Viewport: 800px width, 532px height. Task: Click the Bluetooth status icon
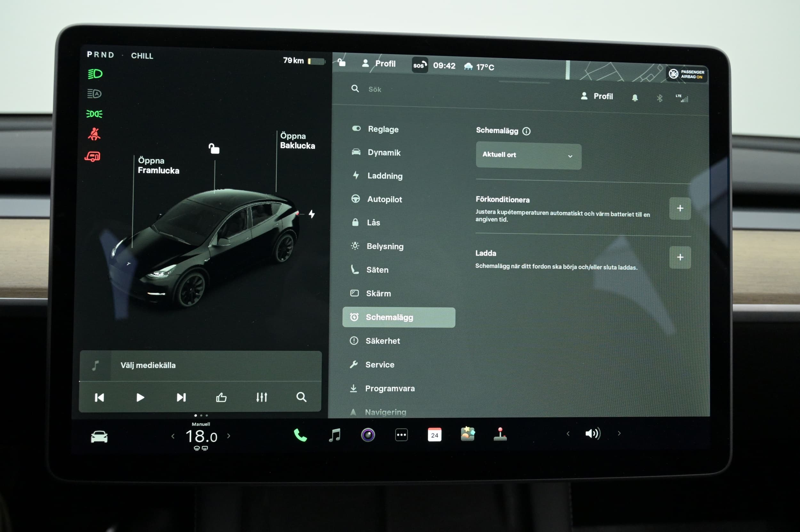[x=659, y=99]
